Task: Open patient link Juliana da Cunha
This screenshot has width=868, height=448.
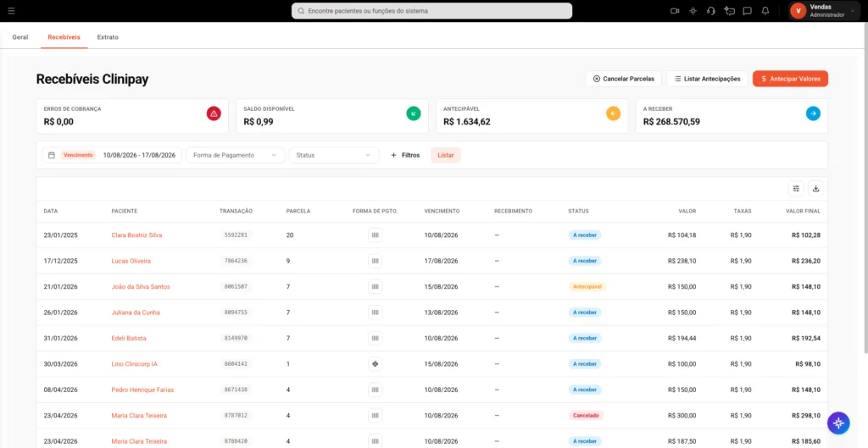Action: pos(136,312)
